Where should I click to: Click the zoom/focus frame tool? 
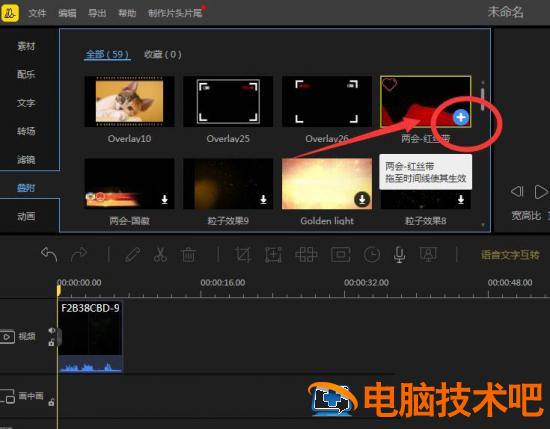(274, 255)
